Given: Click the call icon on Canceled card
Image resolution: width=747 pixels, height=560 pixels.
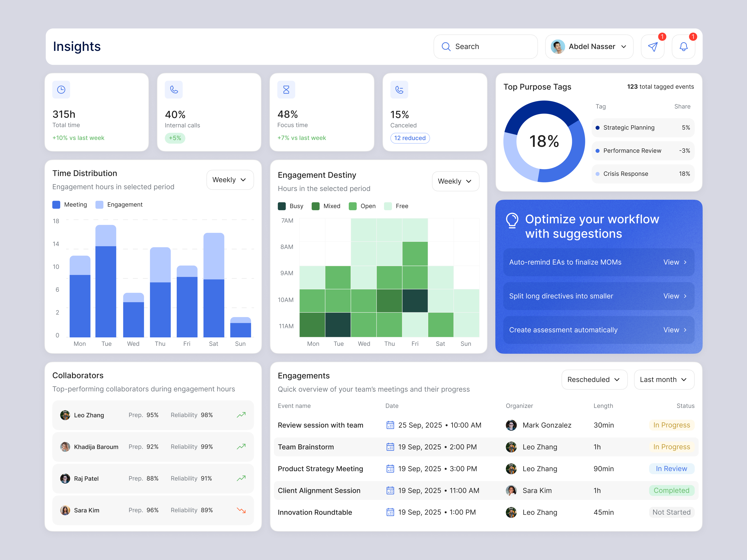Looking at the screenshot, I should point(399,89).
